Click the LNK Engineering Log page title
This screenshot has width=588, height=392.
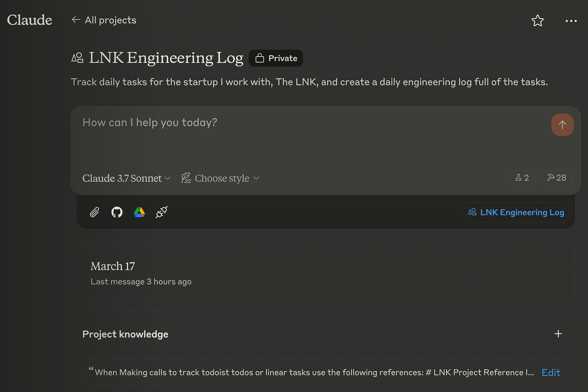(x=166, y=58)
